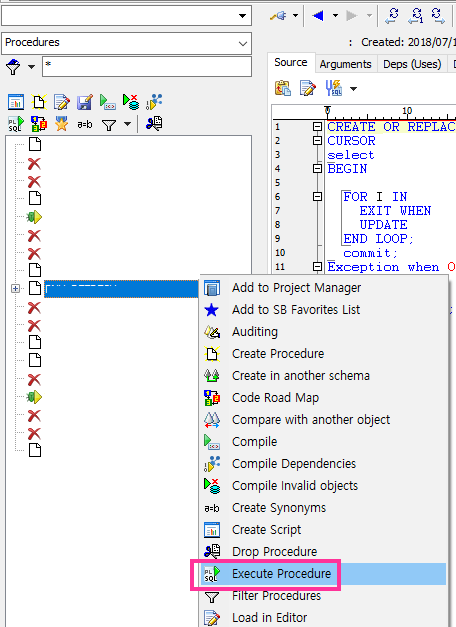Viewport: 456px width, 627px height.
Task: Click the funnel filter icon in second toolbar row
Action: coord(109,125)
